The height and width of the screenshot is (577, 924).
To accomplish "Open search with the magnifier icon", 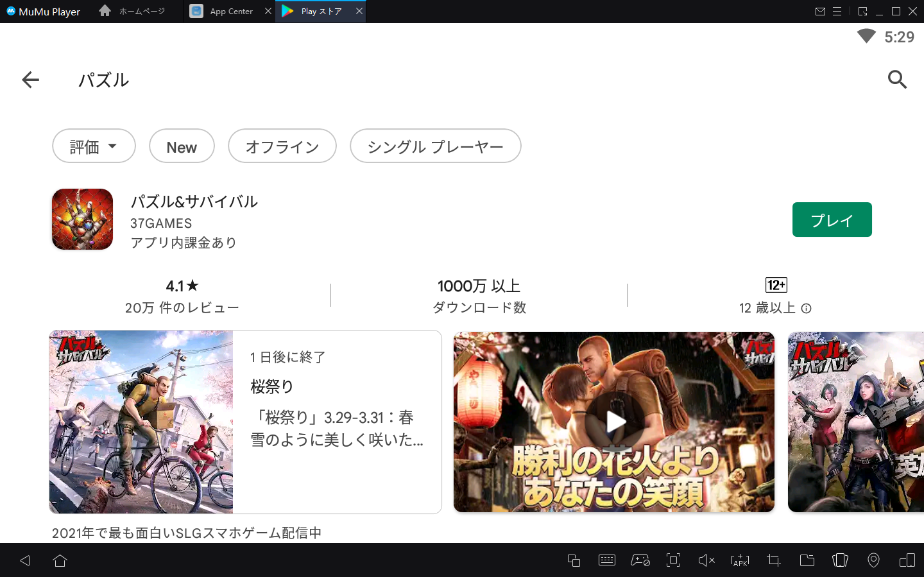I will click(897, 80).
